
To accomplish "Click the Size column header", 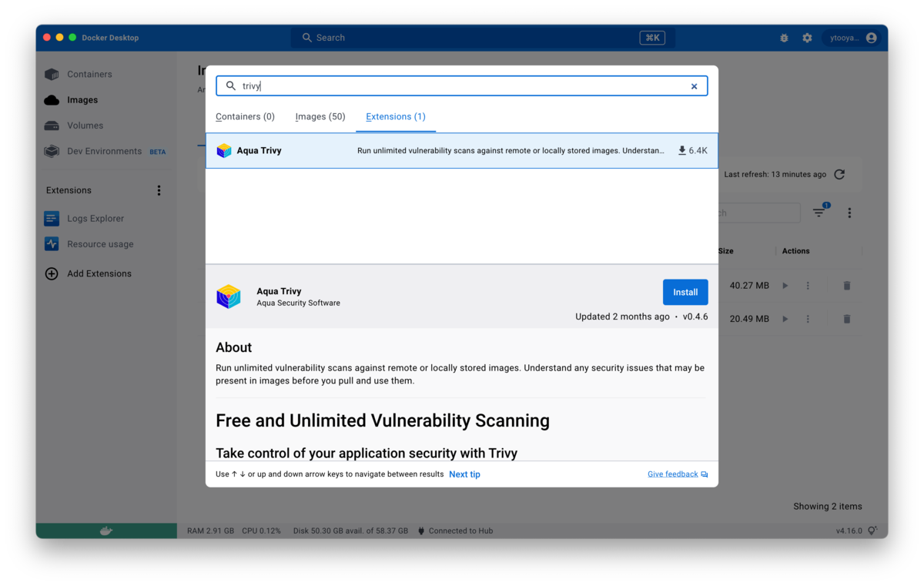I will pos(725,251).
